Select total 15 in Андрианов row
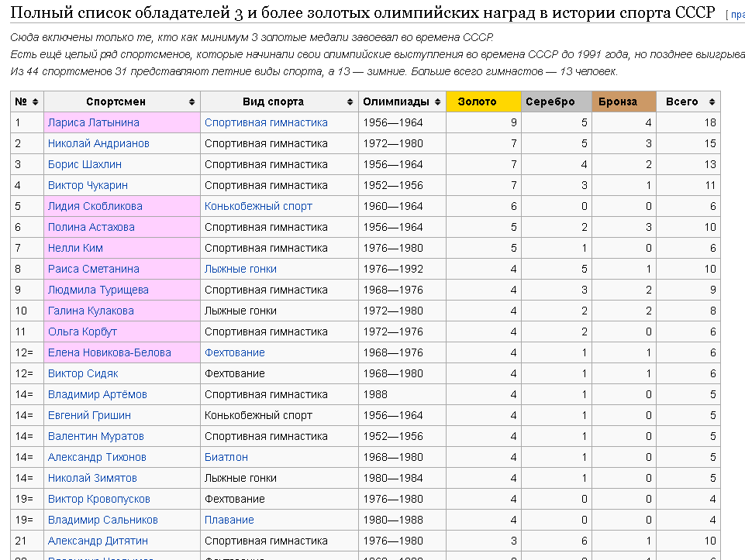This screenshot has height=560, width=745. tap(710, 143)
